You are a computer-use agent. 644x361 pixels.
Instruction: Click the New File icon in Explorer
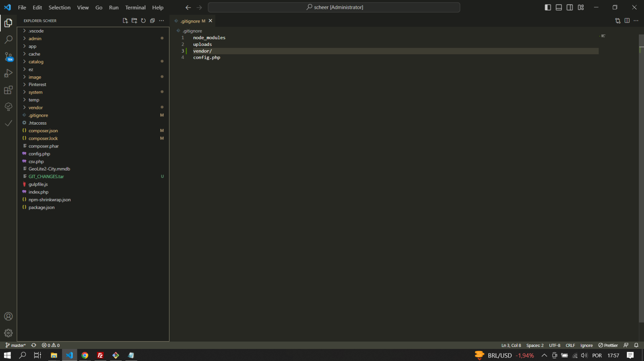point(125,21)
